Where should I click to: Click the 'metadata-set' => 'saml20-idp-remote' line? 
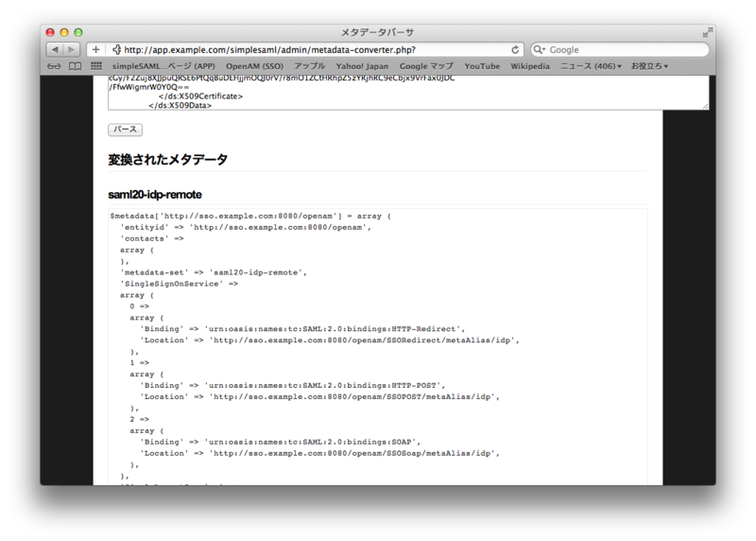coord(214,272)
